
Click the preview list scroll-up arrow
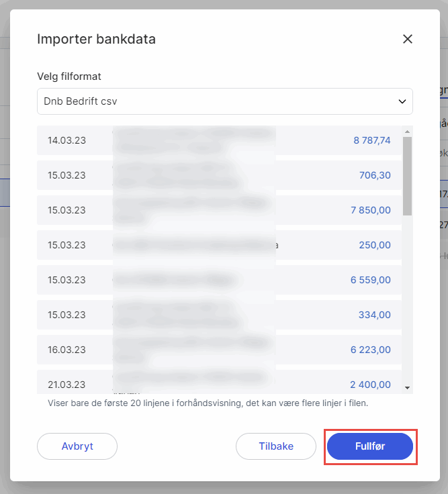(x=407, y=131)
